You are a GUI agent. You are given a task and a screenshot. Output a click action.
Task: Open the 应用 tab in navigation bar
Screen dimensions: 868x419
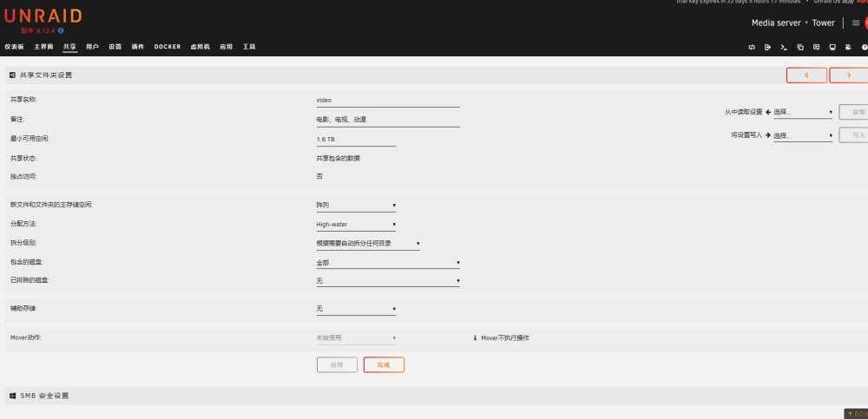(226, 47)
